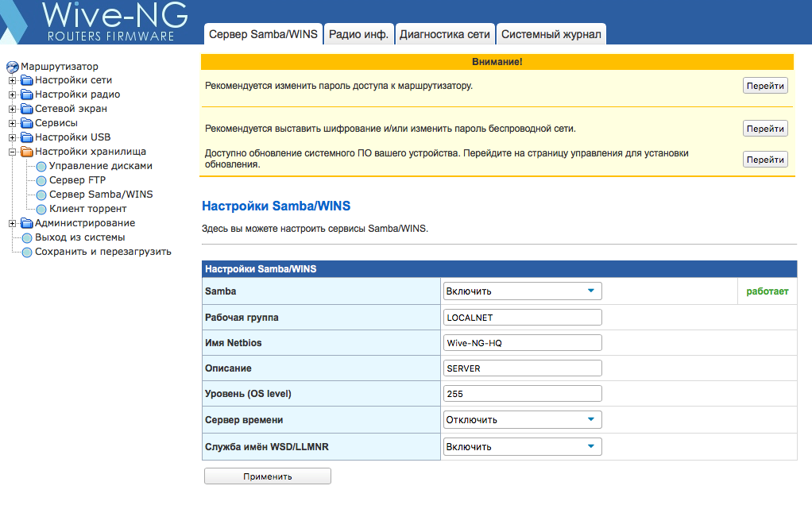Click the circle icon beside Управление дисками
This screenshot has height=505, width=812.
[41, 167]
